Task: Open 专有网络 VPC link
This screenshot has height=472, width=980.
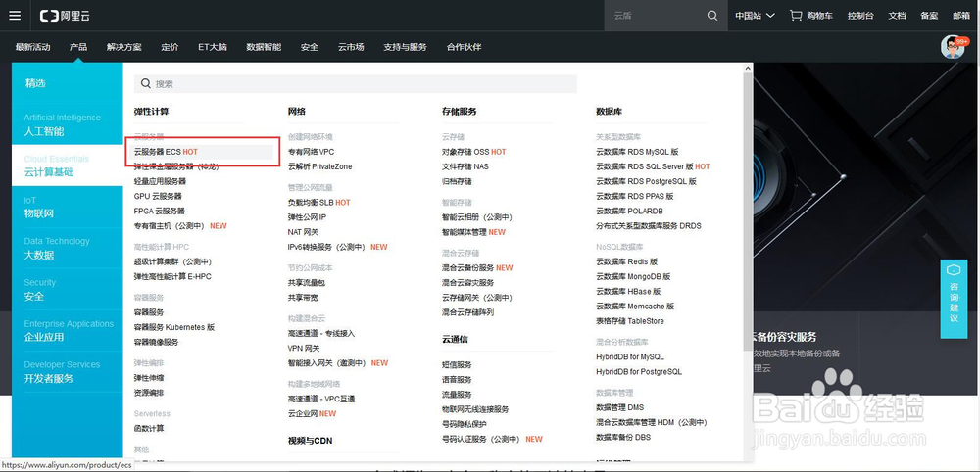Action: tap(312, 152)
